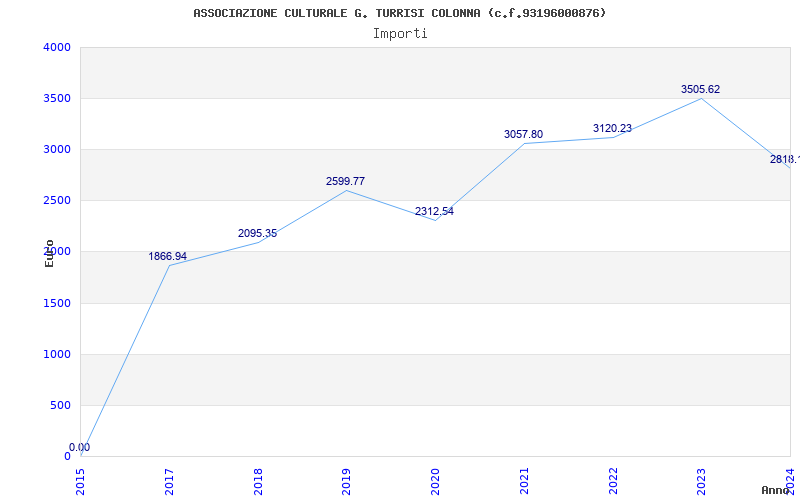
Task: Select data label 2599.77
Action: (x=345, y=181)
